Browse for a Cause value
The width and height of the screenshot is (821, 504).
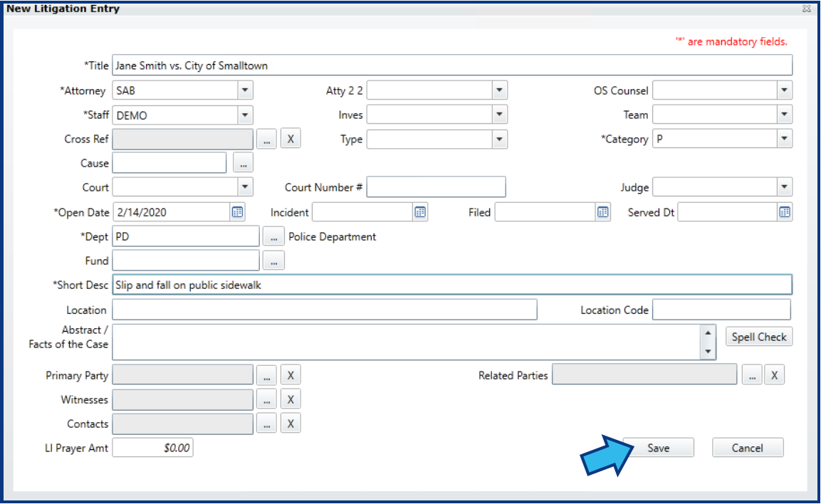pyautogui.click(x=243, y=163)
